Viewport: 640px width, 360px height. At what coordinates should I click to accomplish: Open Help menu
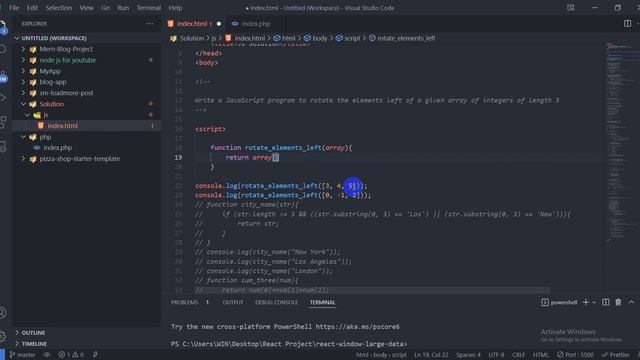click(176, 8)
